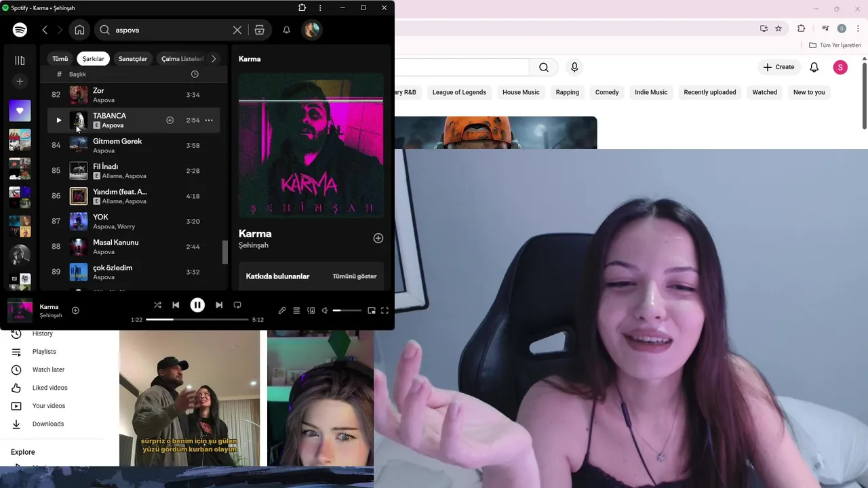Click Tümünü göster link
The height and width of the screenshot is (488, 868).
pos(354,277)
